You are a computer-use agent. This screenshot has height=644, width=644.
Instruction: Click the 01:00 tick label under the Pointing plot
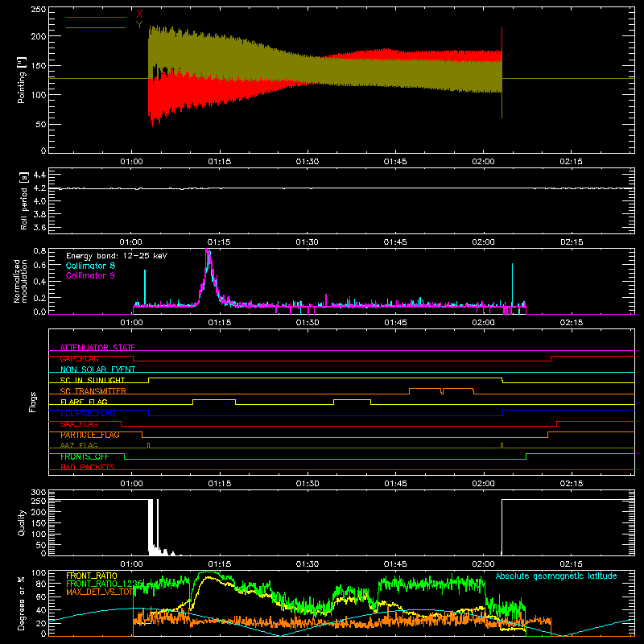131,162
